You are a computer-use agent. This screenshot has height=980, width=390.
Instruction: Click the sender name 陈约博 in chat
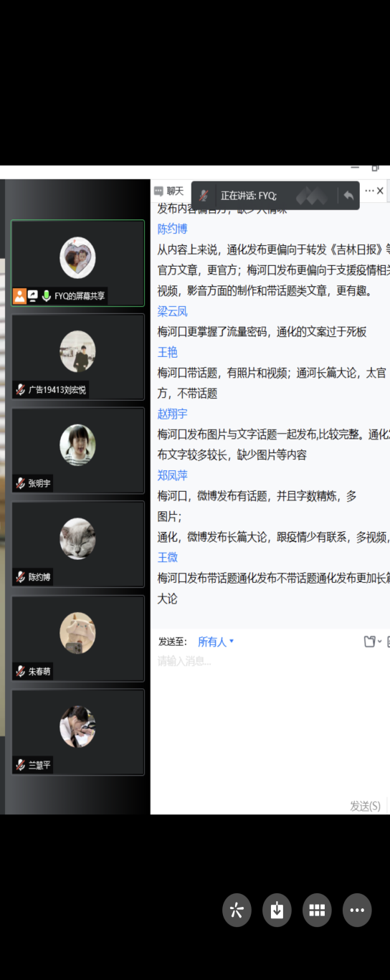click(x=173, y=229)
